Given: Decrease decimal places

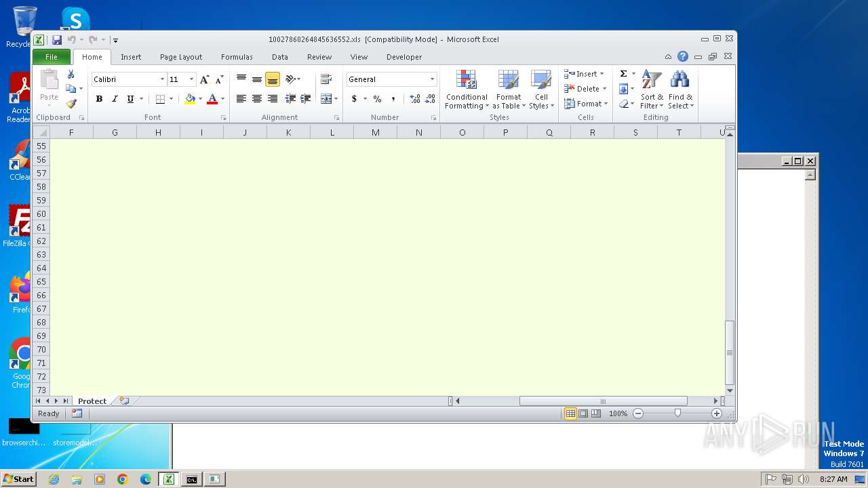Looking at the screenshot, I should pos(430,99).
